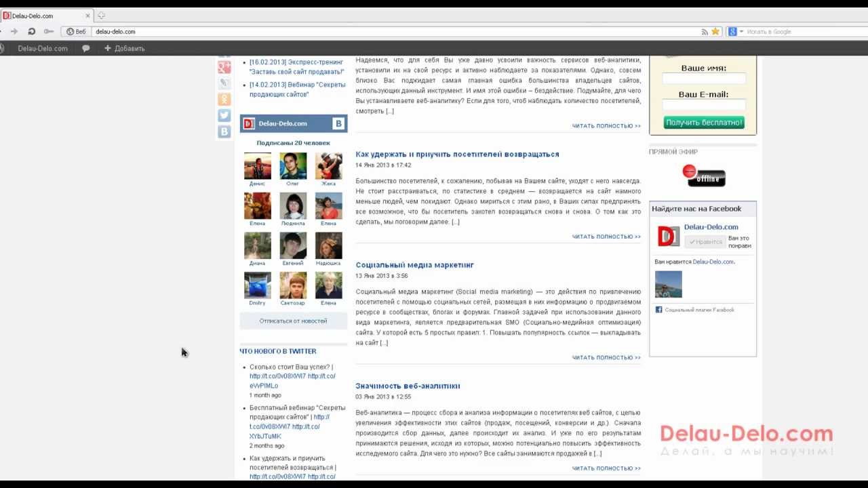Share via the LiveJournal pencil icon

click(224, 83)
